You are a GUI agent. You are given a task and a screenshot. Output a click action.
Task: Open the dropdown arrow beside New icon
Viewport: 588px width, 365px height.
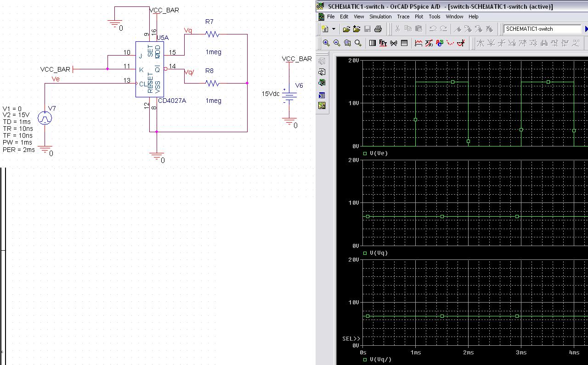pyautogui.click(x=334, y=29)
